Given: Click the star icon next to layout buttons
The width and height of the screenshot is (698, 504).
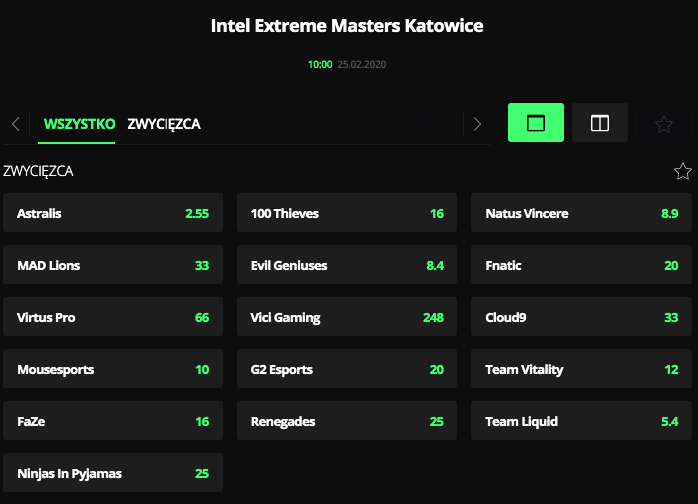Looking at the screenshot, I should pos(663,123).
